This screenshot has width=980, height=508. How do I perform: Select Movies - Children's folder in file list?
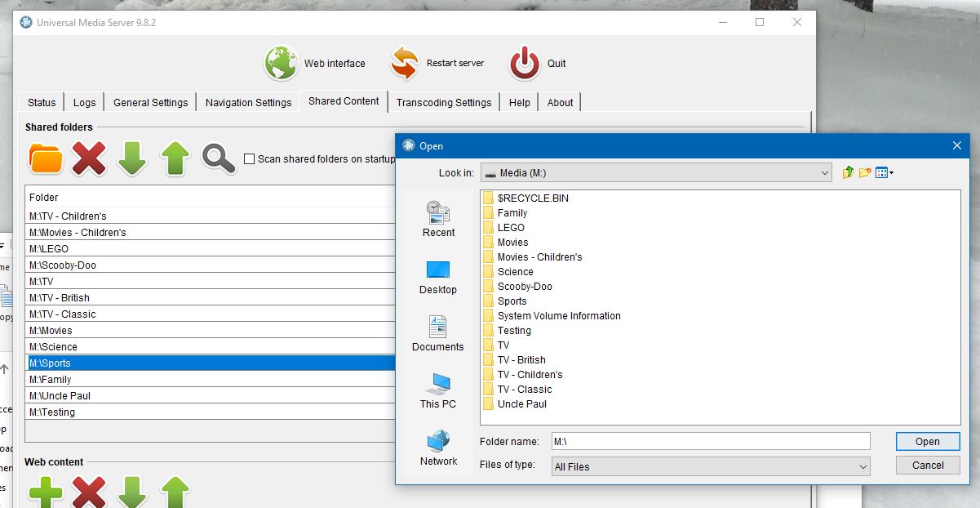point(533,257)
